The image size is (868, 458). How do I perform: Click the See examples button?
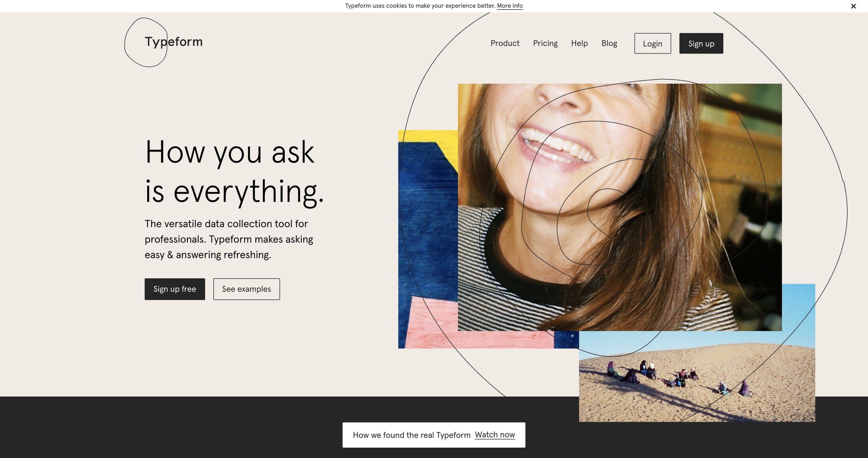click(x=247, y=289)
